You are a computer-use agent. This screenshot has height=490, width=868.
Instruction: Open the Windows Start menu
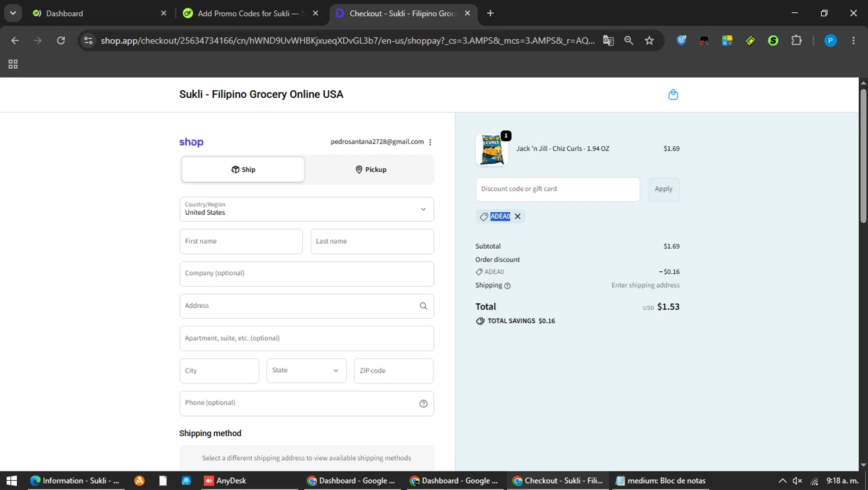pyautogui.click(x=12, y=481)
